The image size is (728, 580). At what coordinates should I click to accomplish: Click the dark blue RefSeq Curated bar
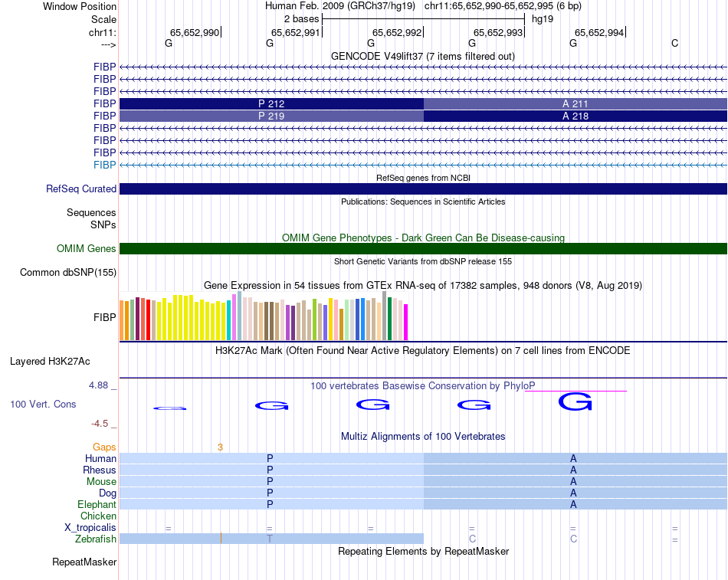tap(423, 188)
